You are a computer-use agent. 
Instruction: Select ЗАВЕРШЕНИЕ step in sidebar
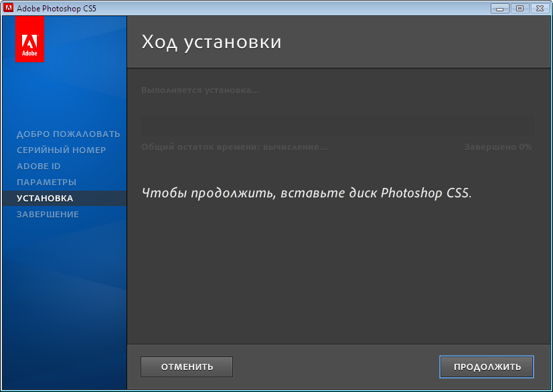coord(48,214)
